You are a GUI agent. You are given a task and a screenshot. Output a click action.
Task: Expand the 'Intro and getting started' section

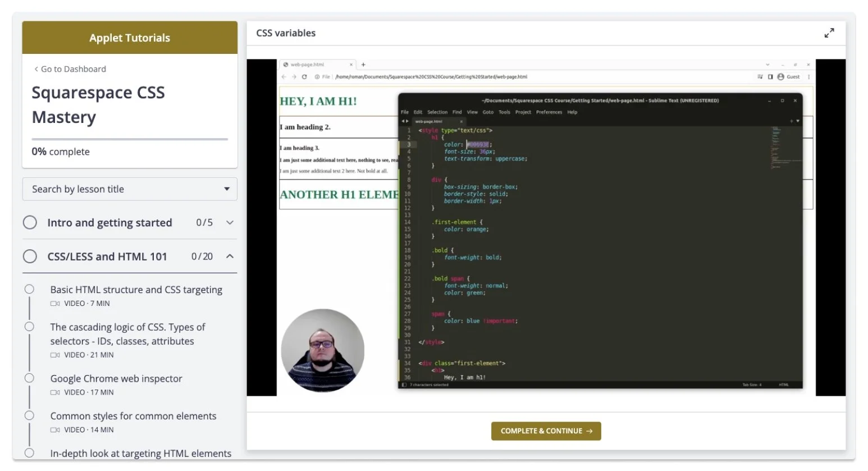[230, 222]
